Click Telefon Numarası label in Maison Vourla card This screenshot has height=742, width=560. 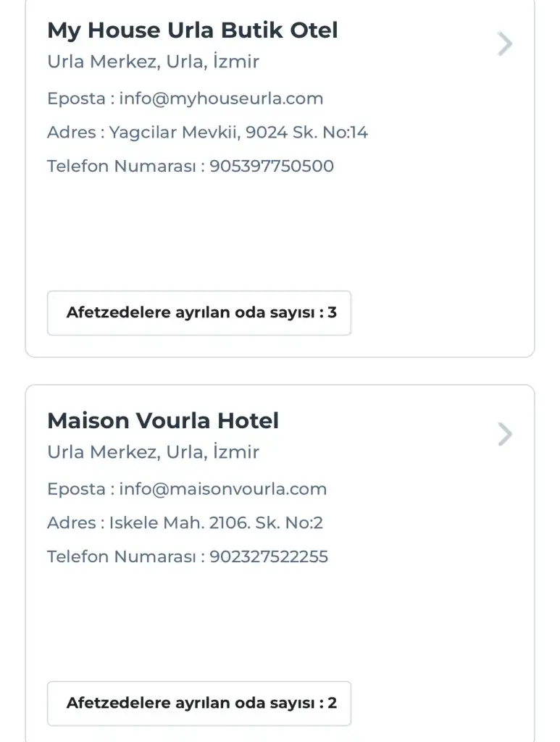click(x=121, y=556)
